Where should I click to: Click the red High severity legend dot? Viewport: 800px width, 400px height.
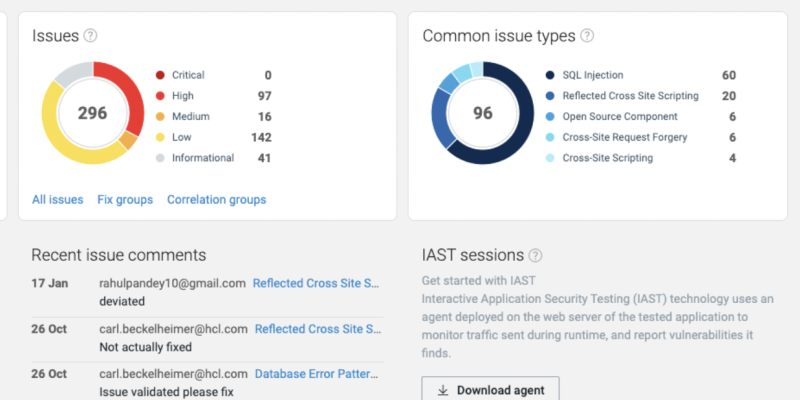160,96
